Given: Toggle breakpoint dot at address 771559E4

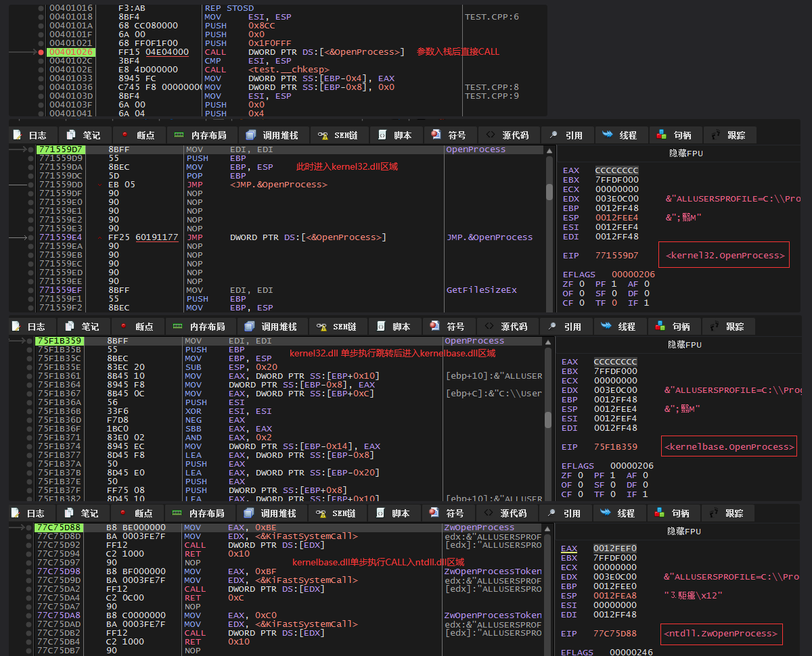Looking at the screenshot, I should click(x=31, y=237).
